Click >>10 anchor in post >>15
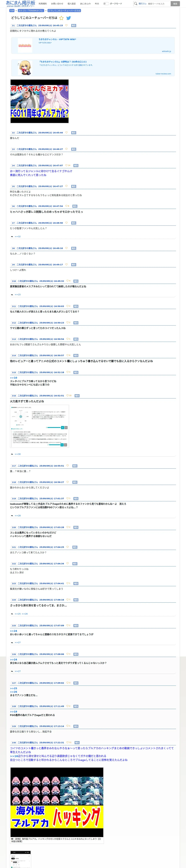The height and width of the screenshot is (868, 186). (13, 378)
